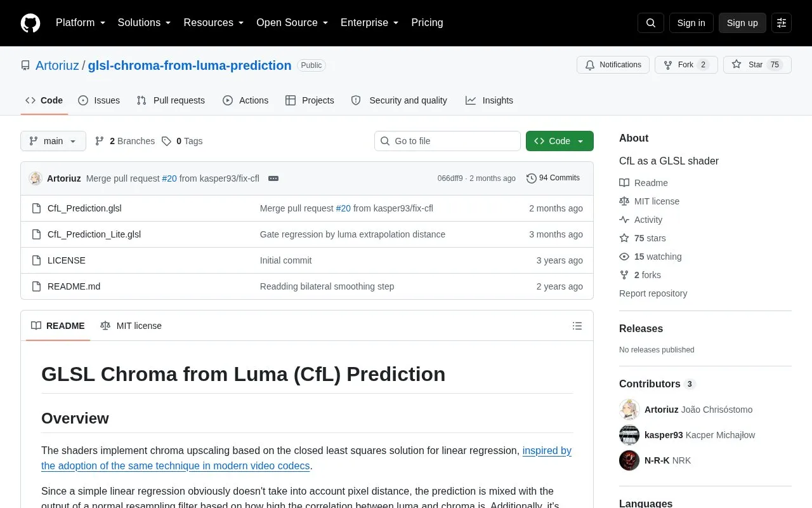Star this repository
This screenshot has height=508, width=812.
pyautogui.click(x=757, y=65)
